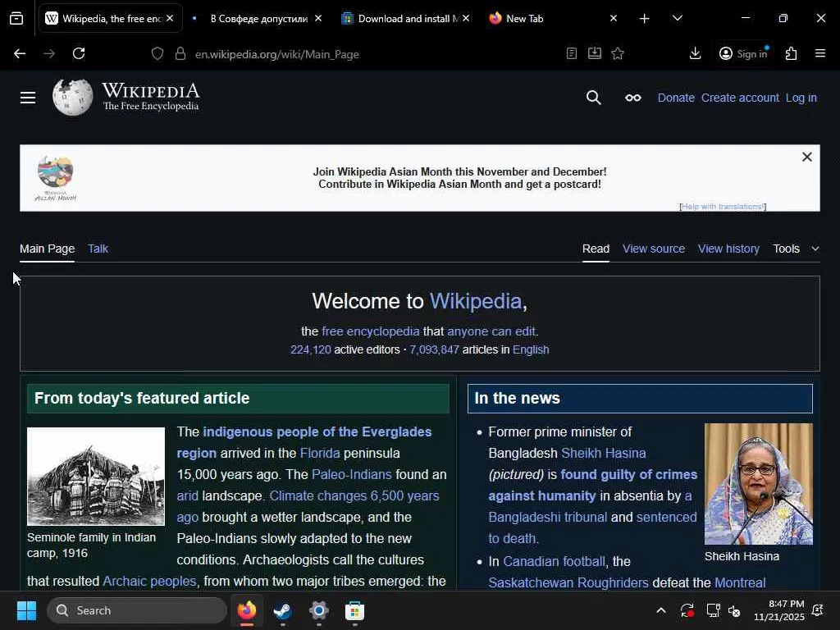Viewport: 840px width, 630px height.
Task: Launch Firefox from the taskbar
Action: pos(247,610)
